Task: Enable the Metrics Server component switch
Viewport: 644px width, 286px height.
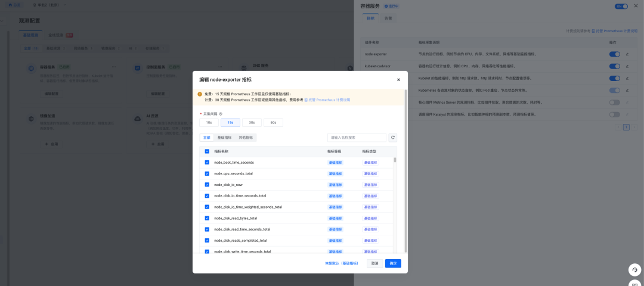Action: [614, 102]
